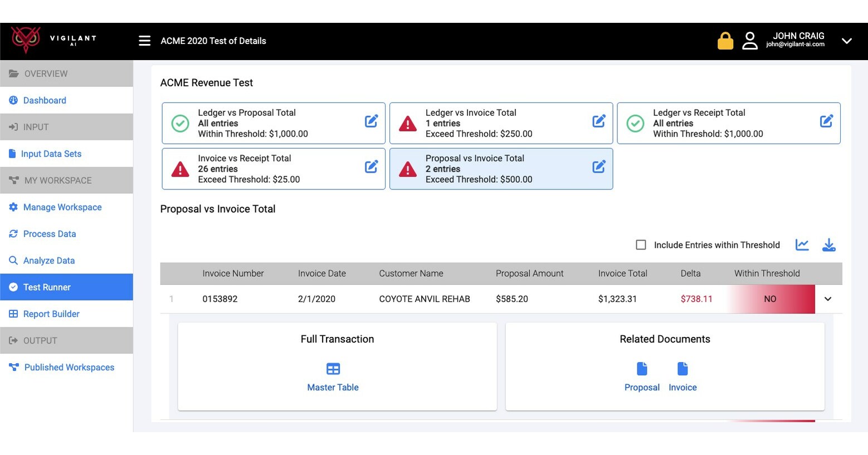Click the edit icon on Ledger vs Invoice Total card
Image resolution: width=868 pixels, height=455 pixels.
tap(599, 120)
